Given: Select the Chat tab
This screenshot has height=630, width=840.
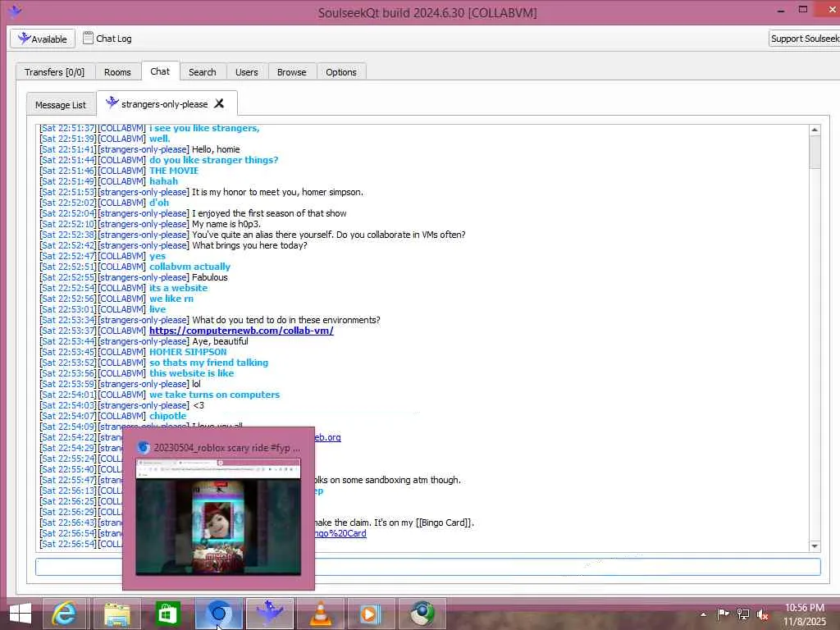Looking at the screenshot, I should 160,71.
